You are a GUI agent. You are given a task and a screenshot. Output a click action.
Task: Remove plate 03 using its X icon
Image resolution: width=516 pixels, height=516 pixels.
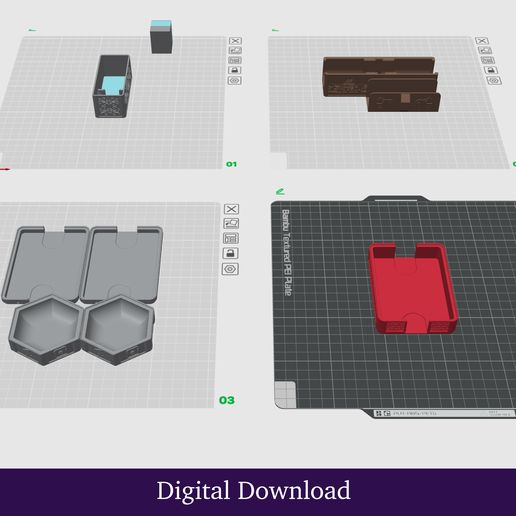231,209
